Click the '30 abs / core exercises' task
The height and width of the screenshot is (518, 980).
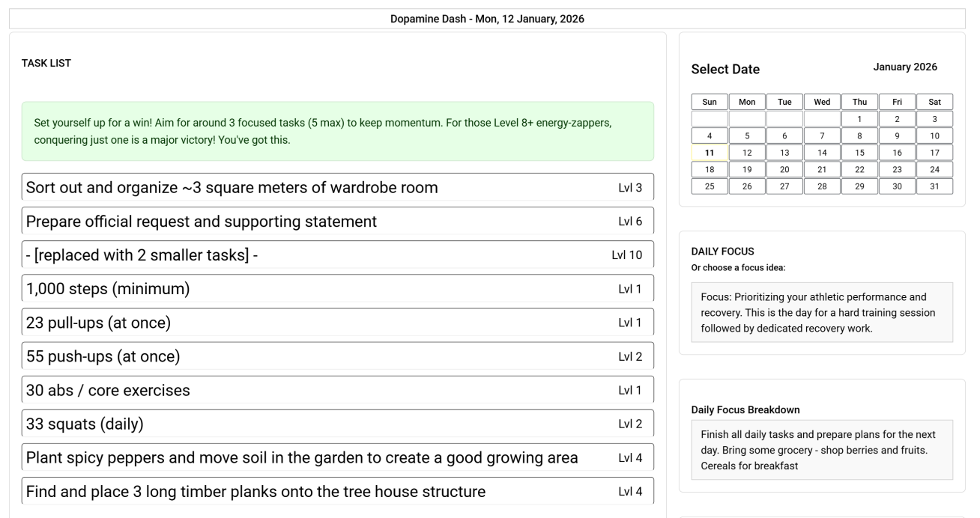pos(337,390)
